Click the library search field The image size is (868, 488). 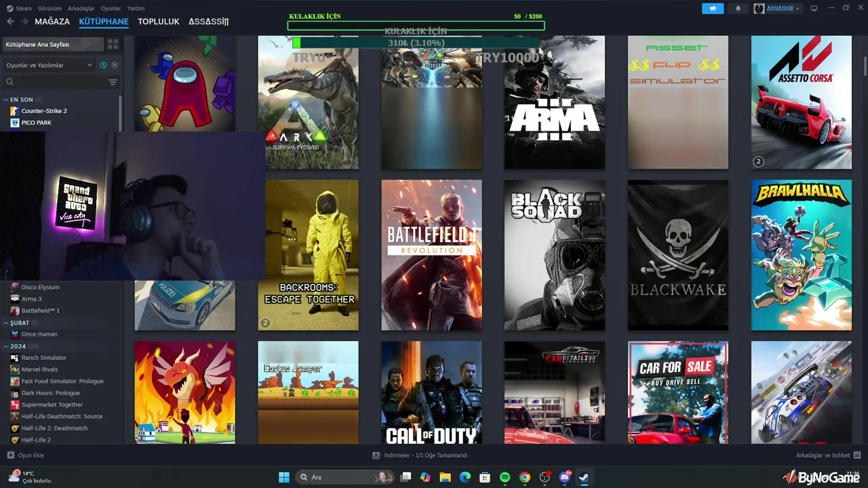pyautogui.click(x=56, y=82)
